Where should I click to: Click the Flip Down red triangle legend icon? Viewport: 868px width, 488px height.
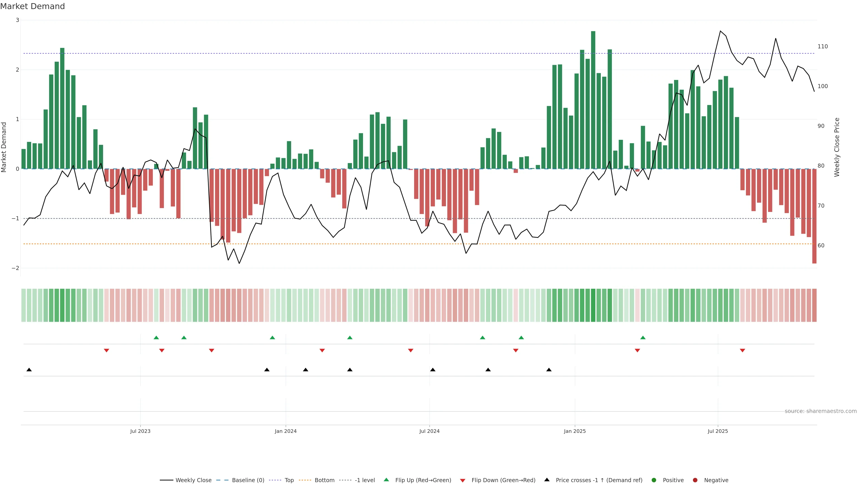463,481
